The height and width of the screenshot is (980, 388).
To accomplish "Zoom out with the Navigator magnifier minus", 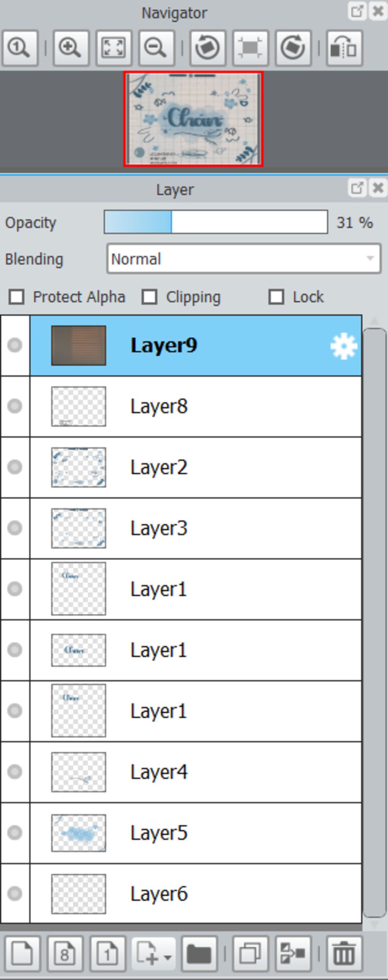I will 156,48.
